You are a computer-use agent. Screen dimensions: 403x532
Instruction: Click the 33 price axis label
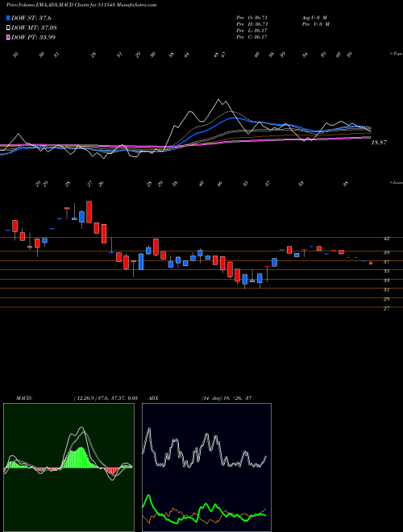[386, 281]
